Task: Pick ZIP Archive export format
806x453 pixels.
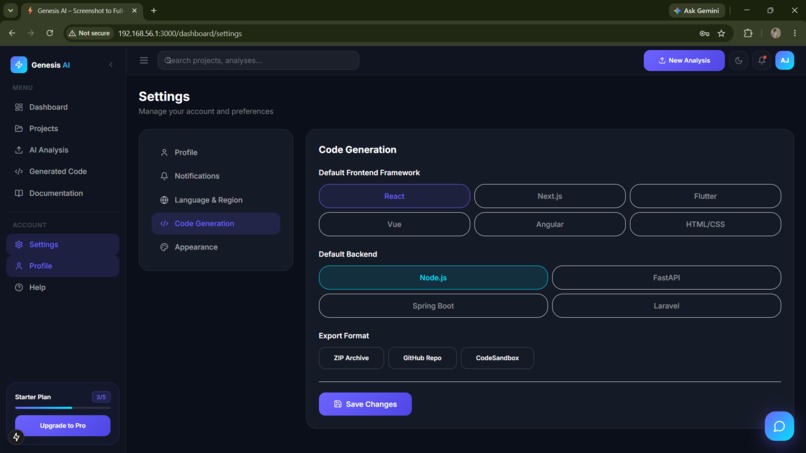Action: point(351,358)
